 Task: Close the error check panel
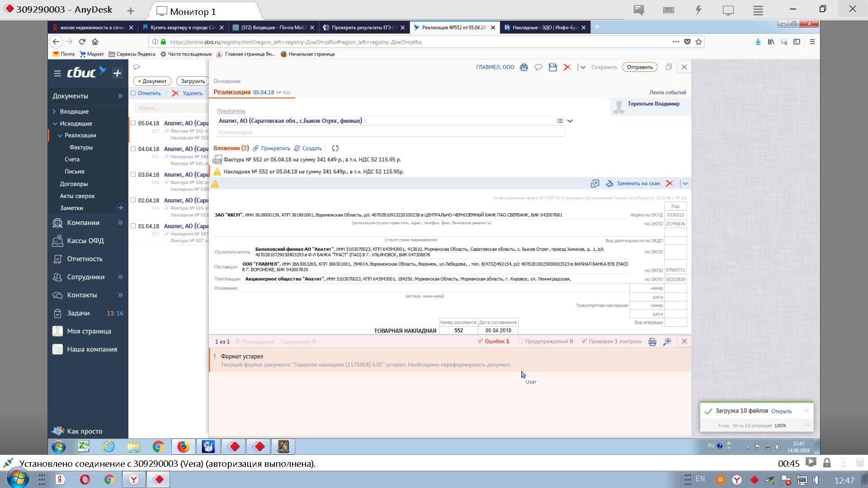(684, 342)
